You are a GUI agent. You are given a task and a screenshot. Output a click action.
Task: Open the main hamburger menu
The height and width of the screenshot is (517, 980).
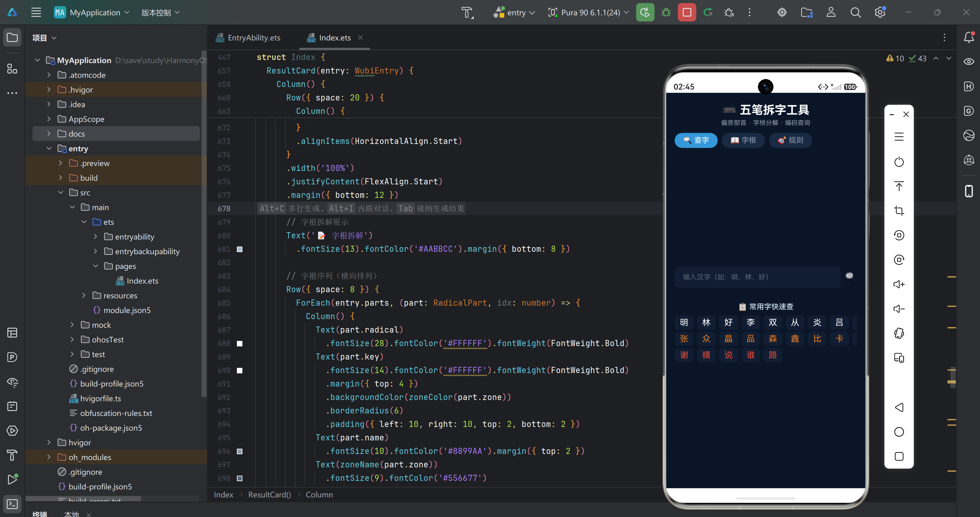coord(36,13)
